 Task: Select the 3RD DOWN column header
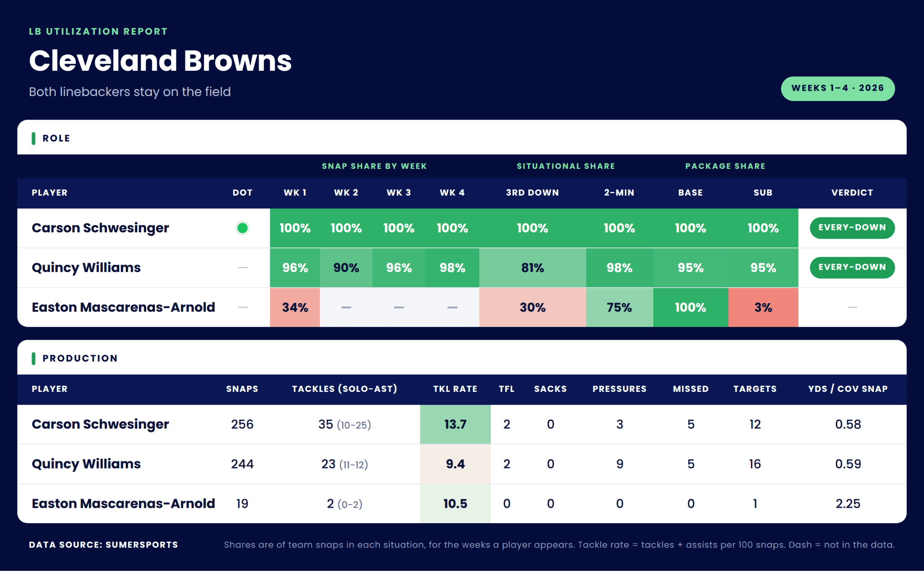[x=532, y=193]
